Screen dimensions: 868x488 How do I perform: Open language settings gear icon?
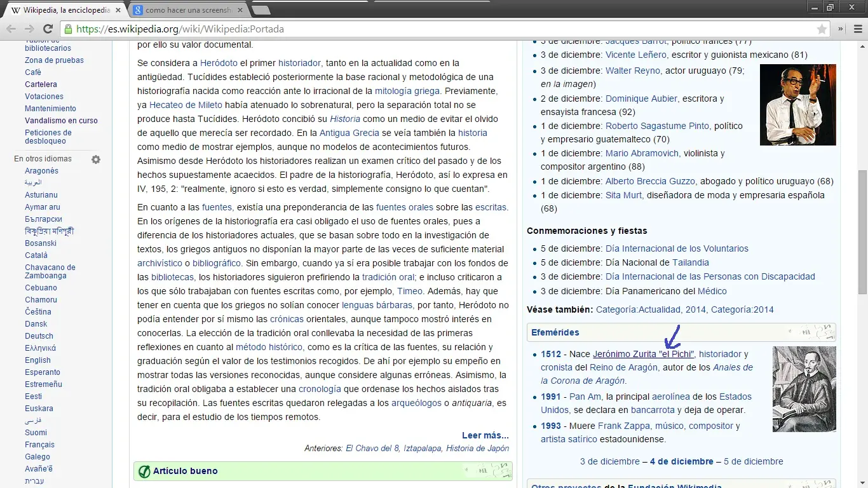[x=96, y=159]
